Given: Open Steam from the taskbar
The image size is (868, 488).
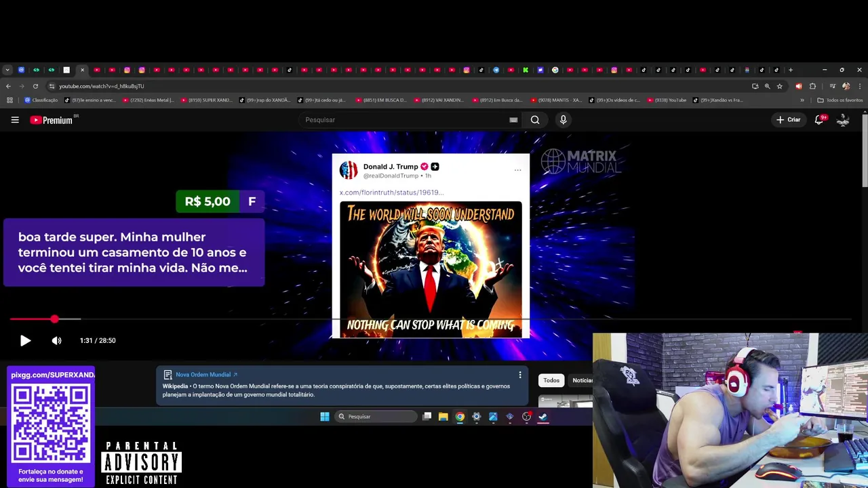Looking at the screenshot, I should pyautogui.click(x=543, y=417).
